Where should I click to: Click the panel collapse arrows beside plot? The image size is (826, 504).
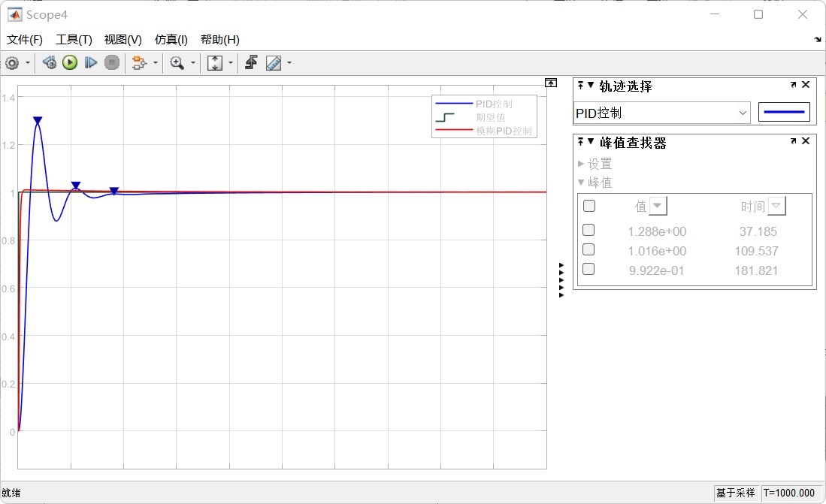(x=561, y=280)
